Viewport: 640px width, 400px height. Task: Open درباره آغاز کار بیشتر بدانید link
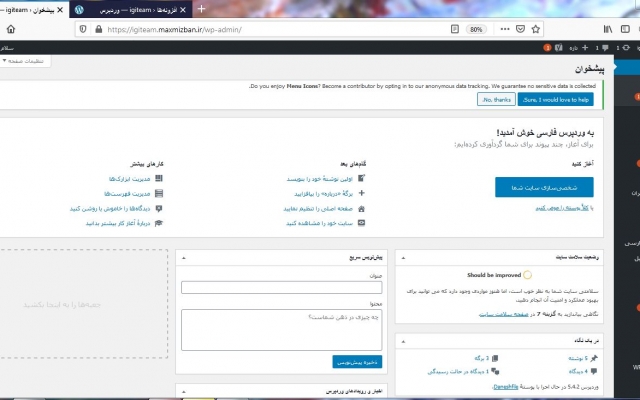point(118,223)
